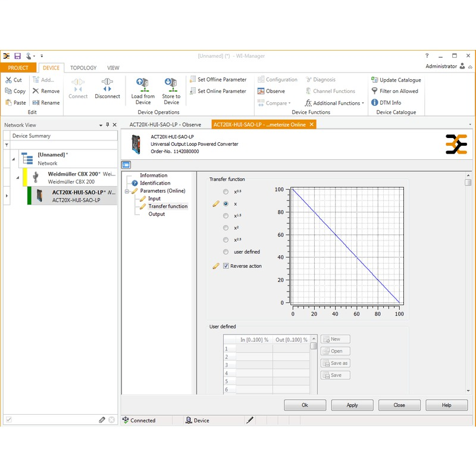Collapse Parameters (Online) tree node
The image size is (476, 476).
(x=127, y=191)
